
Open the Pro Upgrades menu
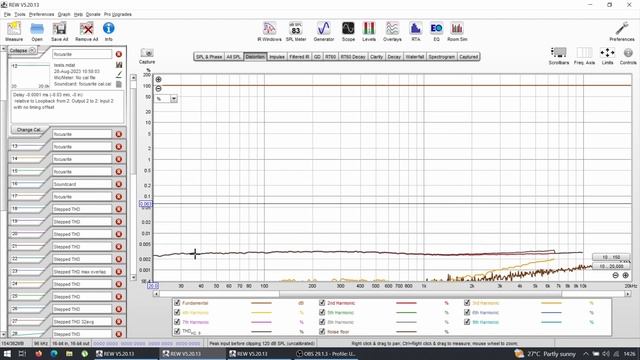[118, 14]
